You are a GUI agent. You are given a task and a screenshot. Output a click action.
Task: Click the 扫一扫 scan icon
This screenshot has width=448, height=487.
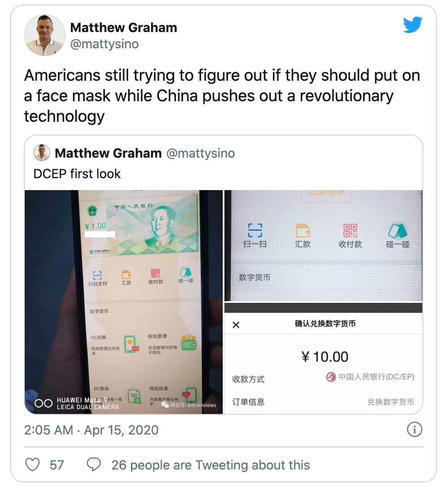pos(255,230)
